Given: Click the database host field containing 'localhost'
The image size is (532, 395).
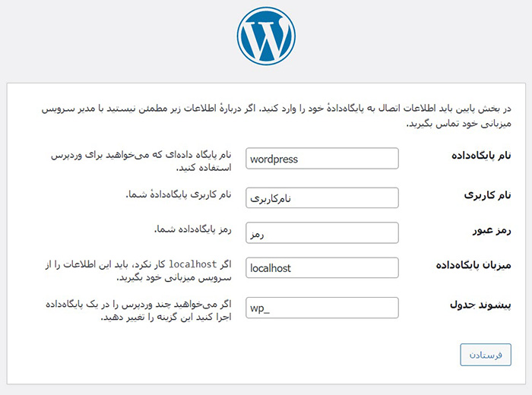Looking at the screenshot, I should (323, 268).
